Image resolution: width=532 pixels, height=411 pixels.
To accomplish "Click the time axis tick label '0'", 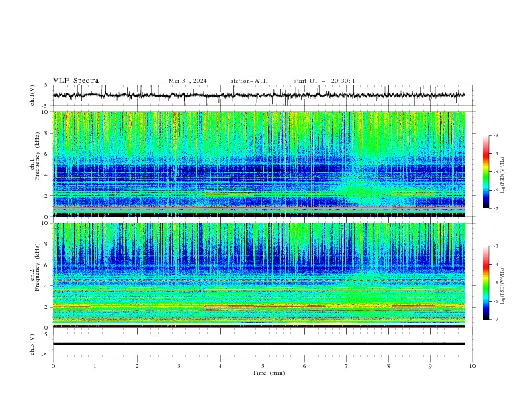I will click(x=53, y=366).
